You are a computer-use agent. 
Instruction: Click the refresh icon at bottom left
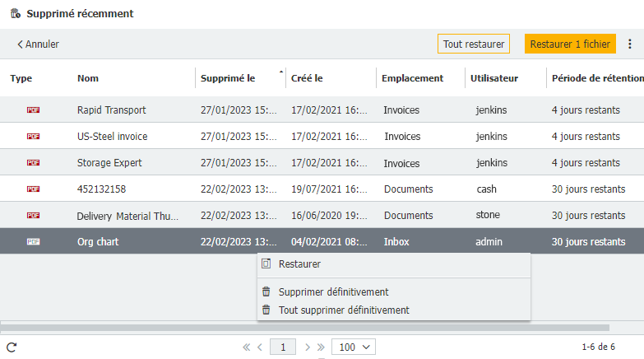coord(12,347)
